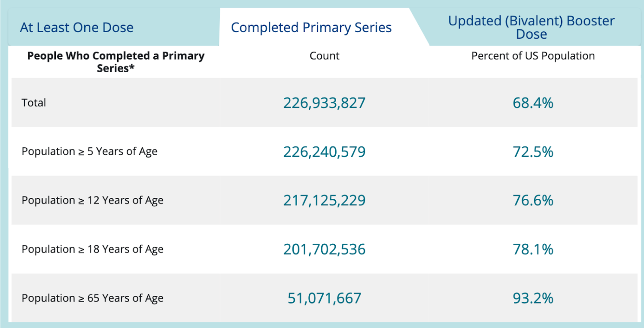Click count value 226,240,579
This screenshot has height=328, width=644.
325,152
